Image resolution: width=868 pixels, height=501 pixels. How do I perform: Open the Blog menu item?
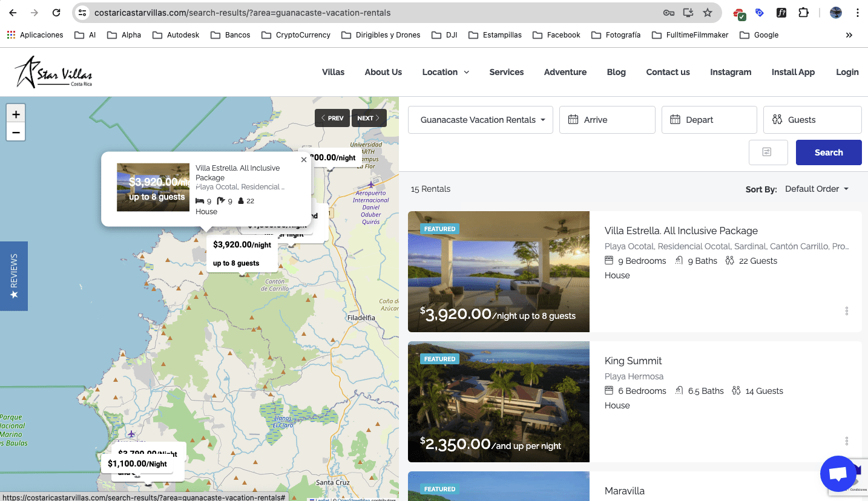click(x=616, y=72)
